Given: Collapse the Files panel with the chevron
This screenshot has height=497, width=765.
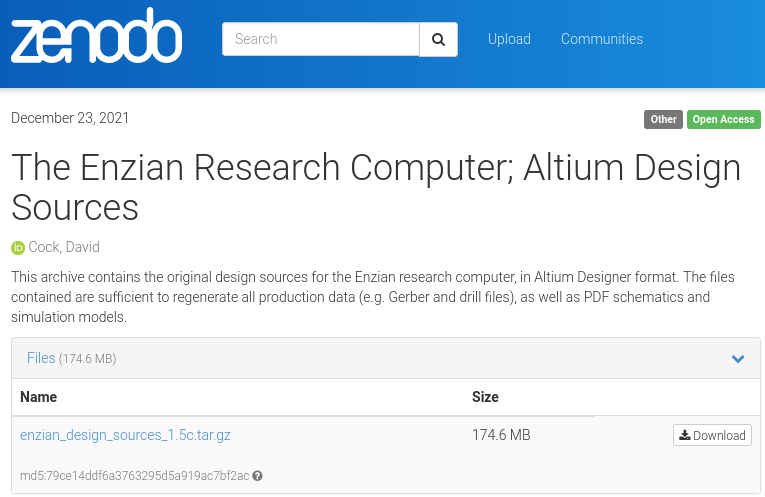Looking at the screenshot, I should pyautogui.click(x=738, y=359).
